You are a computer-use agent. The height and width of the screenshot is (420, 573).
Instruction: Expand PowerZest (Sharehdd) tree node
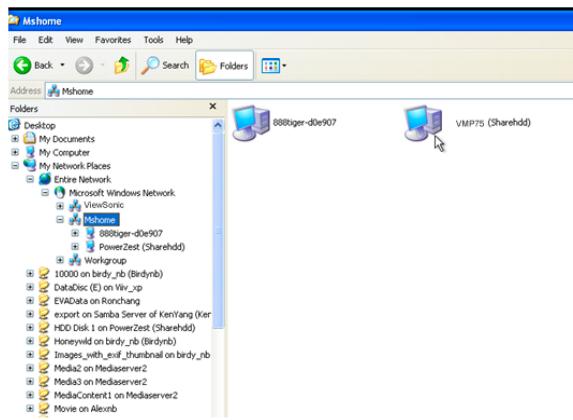click(x=75, y=246)
